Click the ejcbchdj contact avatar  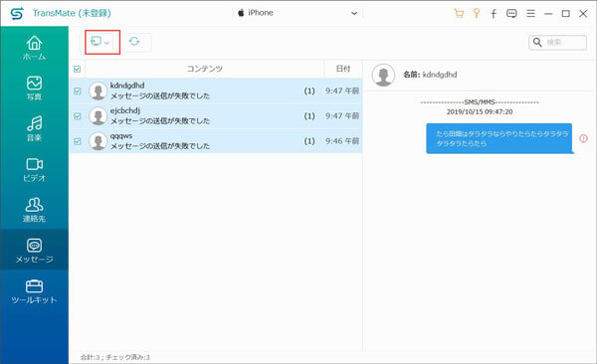tap(98, 116)
